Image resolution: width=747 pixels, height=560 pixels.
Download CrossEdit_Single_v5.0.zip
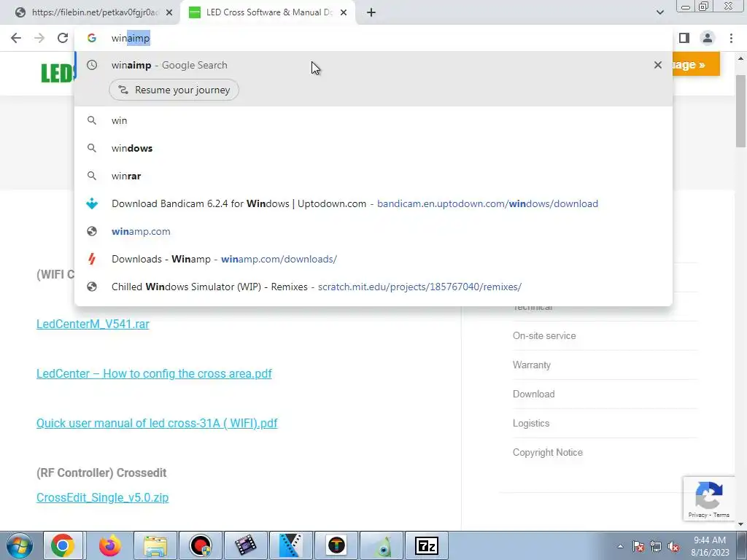coord(102,497)
